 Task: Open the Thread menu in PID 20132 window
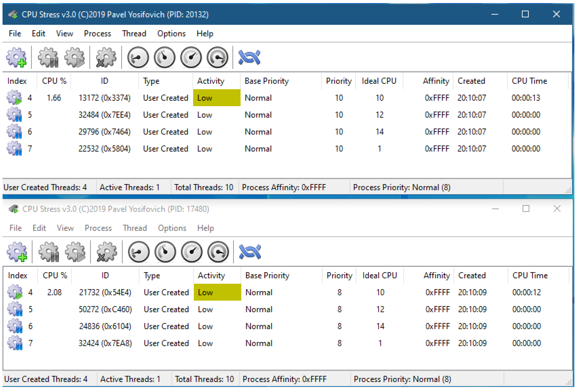point(134,33)
